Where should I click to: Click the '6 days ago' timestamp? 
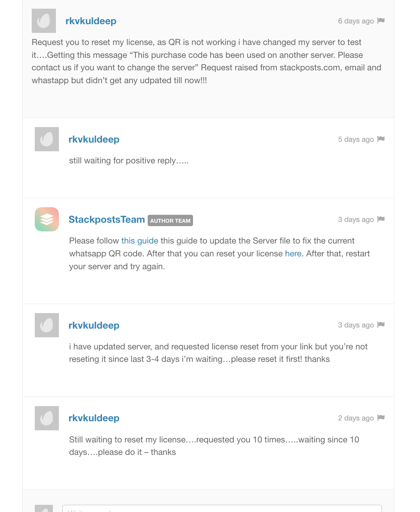(x=356, y=21)
